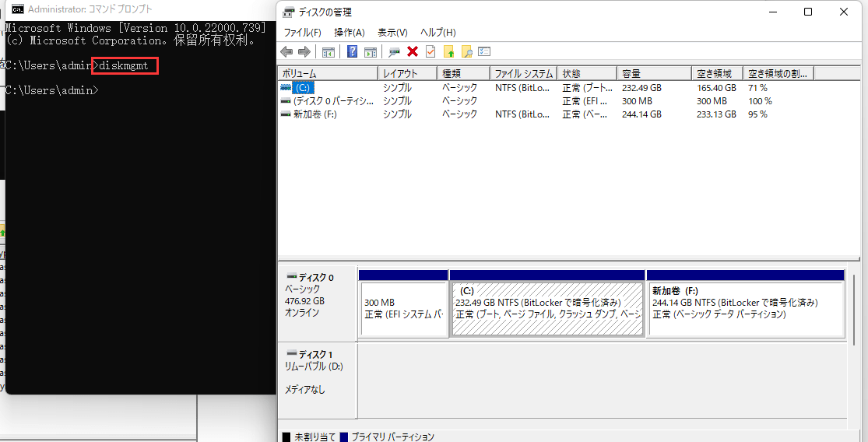This screenshot has height=442, width=868.
Task: Click the blue プライマリ パーティション legend swatch
Action: [343, 437]
